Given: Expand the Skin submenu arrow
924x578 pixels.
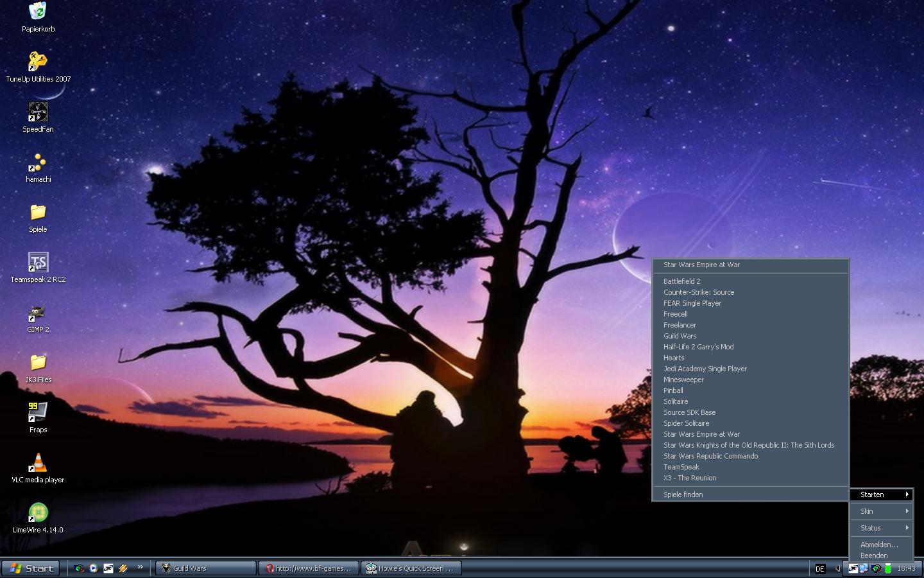Looking at the screenshot, I should coord(907,511).
